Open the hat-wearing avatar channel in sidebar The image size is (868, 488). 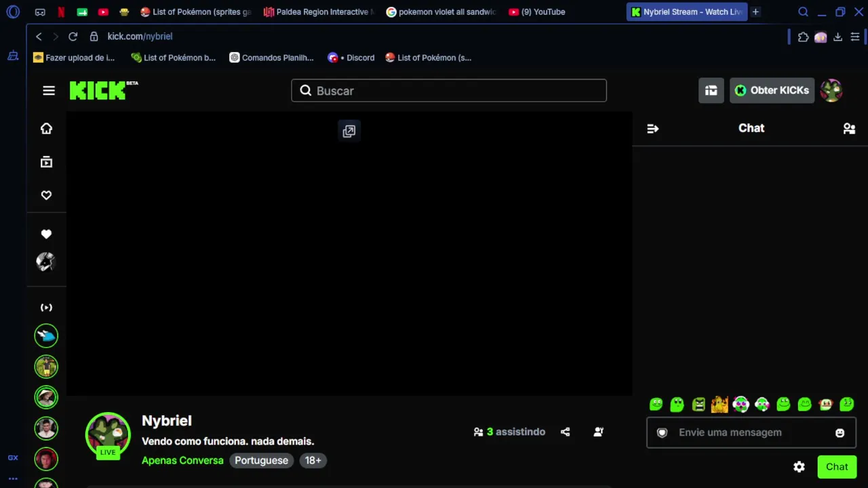[46, 397]
